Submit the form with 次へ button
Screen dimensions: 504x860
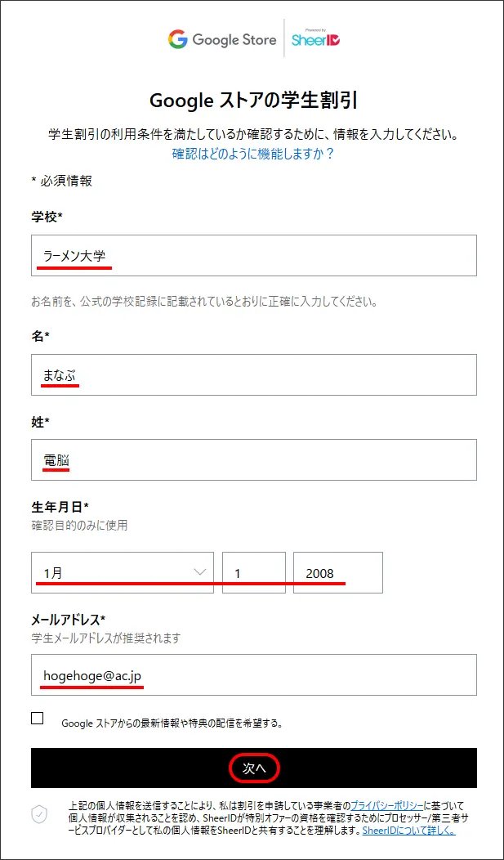coord(254,768)
